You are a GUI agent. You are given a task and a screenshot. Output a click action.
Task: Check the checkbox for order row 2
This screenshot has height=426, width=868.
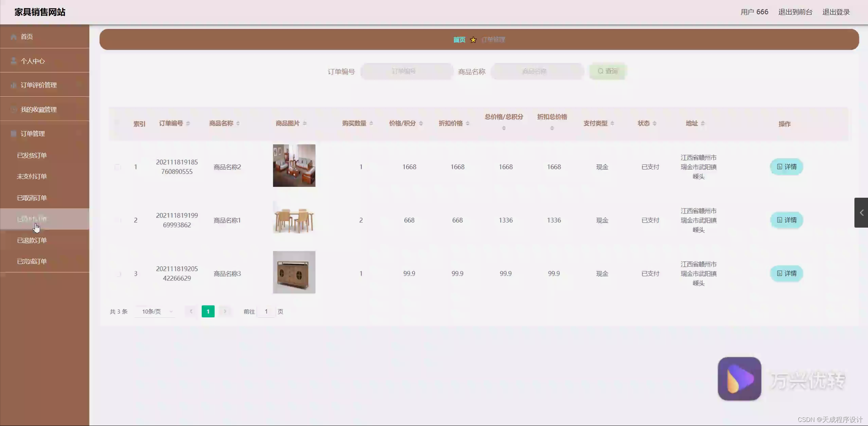117,220
